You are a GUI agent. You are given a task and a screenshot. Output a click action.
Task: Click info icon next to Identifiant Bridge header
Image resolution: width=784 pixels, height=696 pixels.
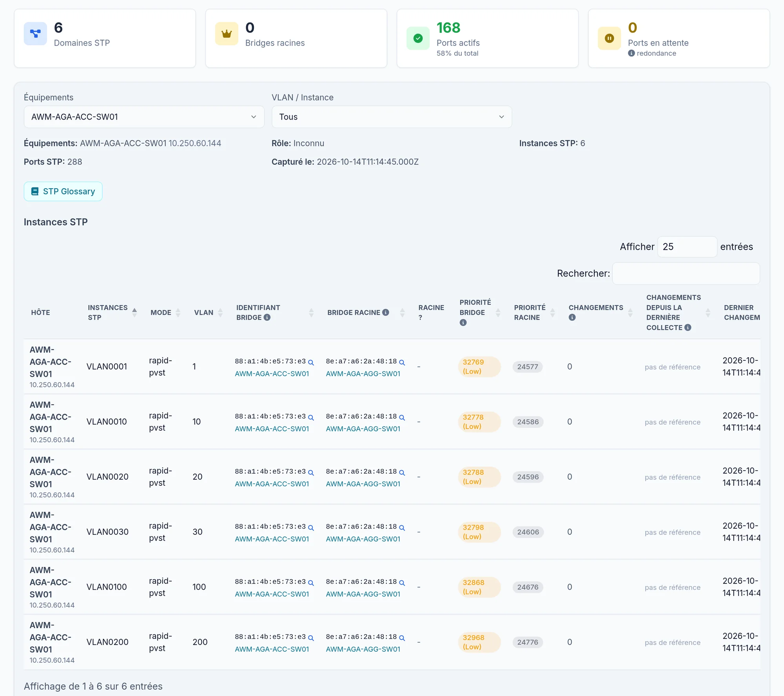(267, 318)
